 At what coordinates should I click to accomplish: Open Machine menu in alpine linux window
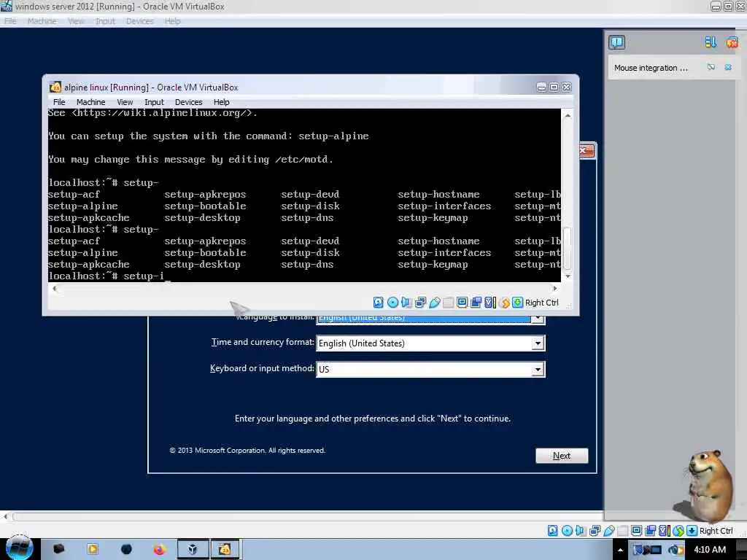pyautogui.click(x=90, y=102)
